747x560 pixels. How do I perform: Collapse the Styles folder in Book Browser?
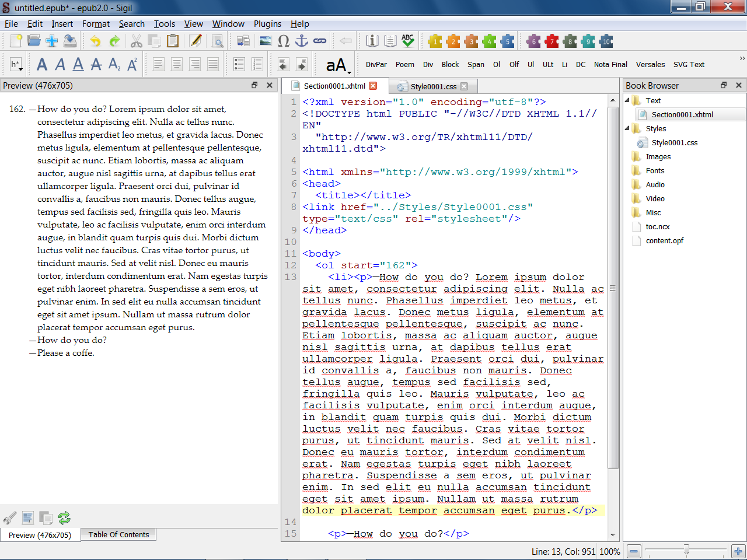pos(627,128)
